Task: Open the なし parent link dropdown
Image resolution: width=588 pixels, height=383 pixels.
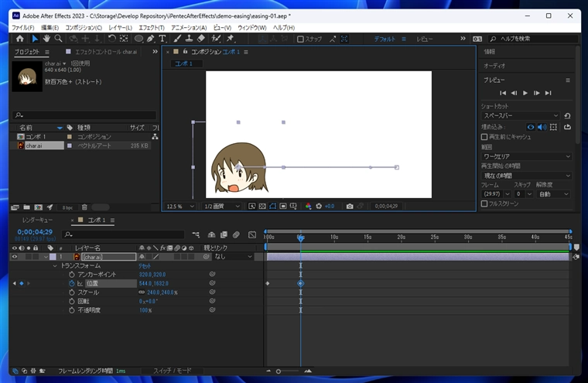Action: coord(233,257)
